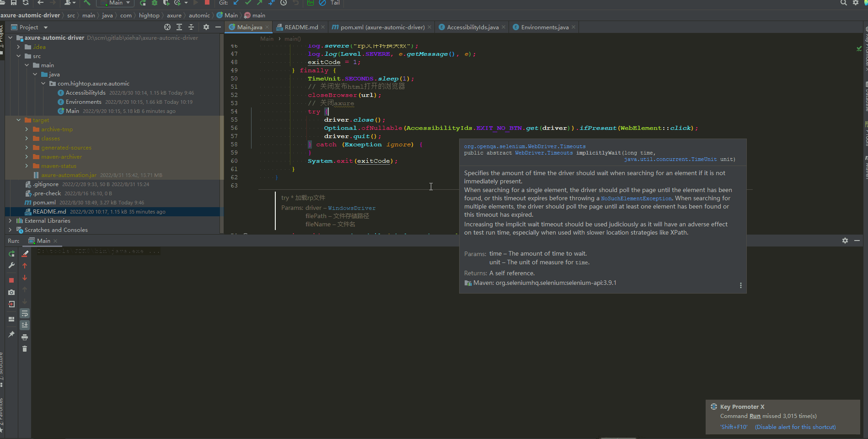Clear all console output with the trash icon
Image resolution: width=868 pixels, height=439 pixels.
pos(25,349)
